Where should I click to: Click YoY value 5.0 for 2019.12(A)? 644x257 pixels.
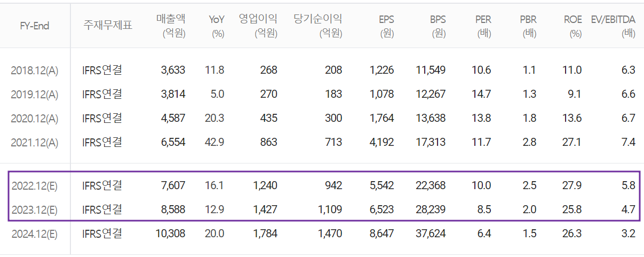click(218, 95)
